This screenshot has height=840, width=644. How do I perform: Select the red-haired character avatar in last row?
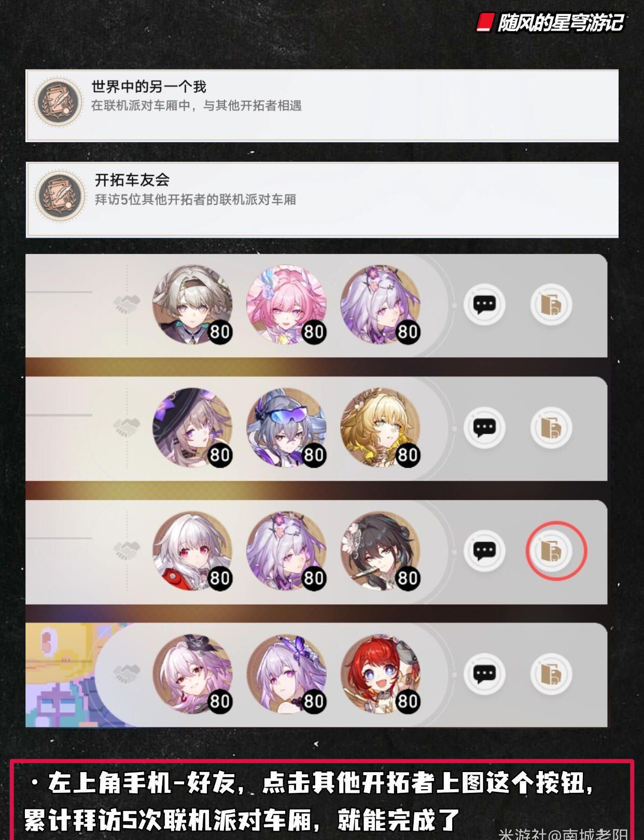click(381, 674)
